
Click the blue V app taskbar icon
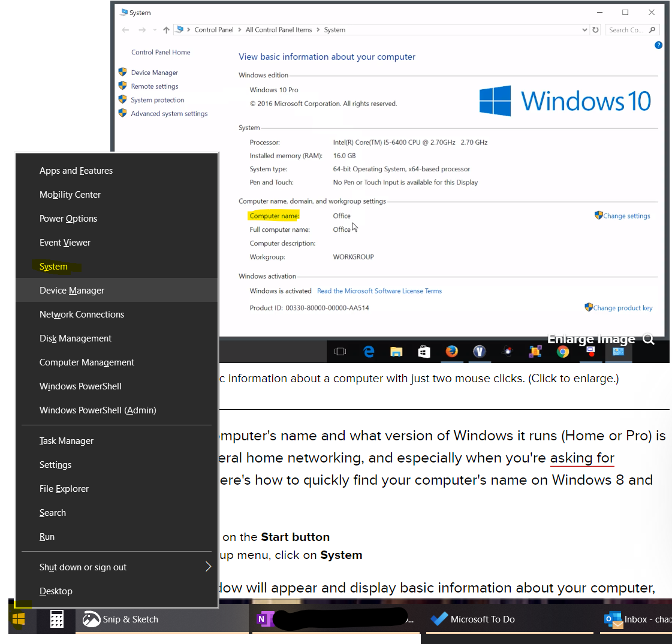[x=479, y=352]
